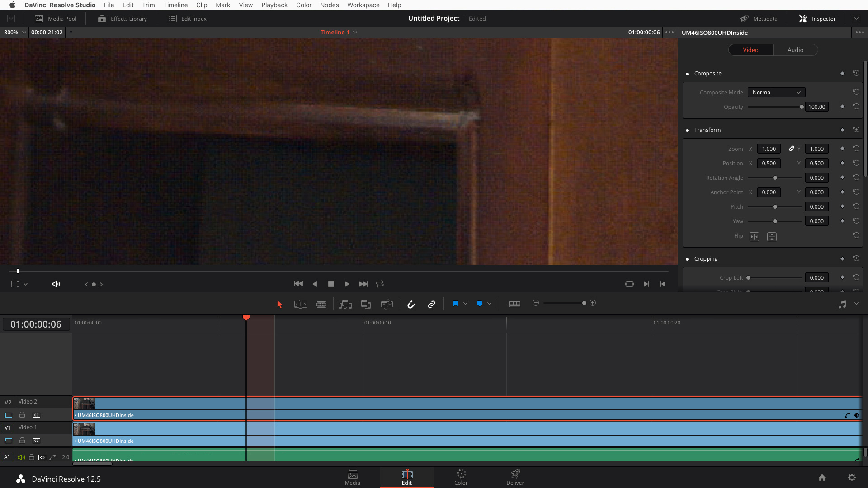Click the Match Frame icon
Viewport: 868px width, 488px height.
[x=629, y=284]
